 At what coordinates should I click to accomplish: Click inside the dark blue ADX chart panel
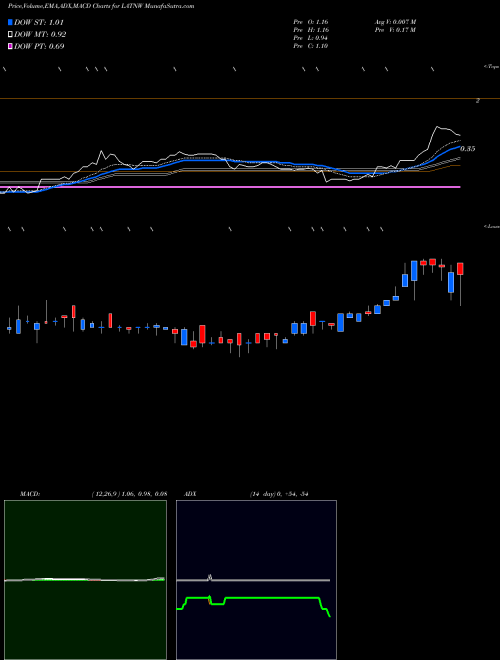point(256,580)
